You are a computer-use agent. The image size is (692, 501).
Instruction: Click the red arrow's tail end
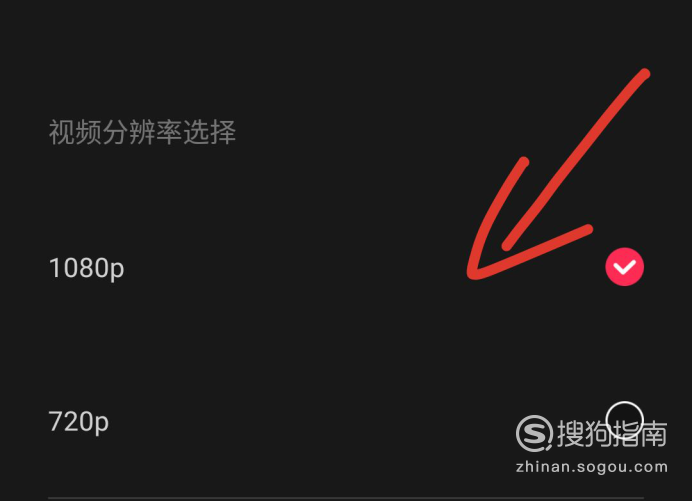pos(644,74)
